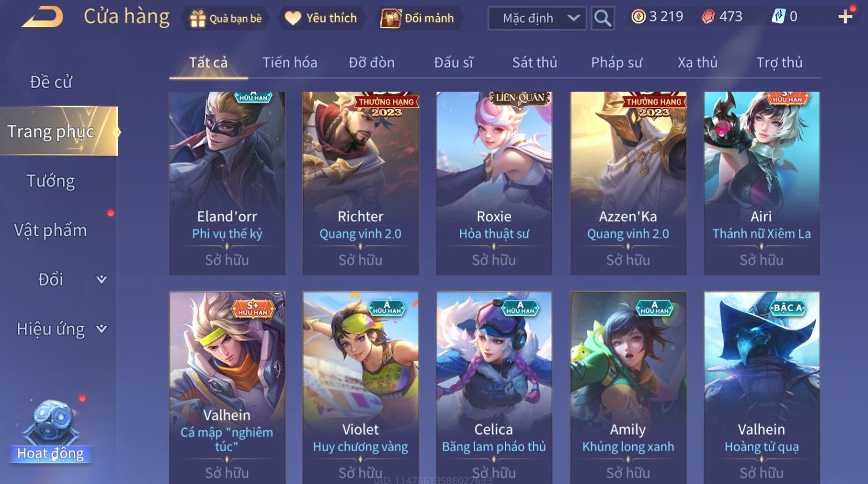Switch to the Sát thủ tab
Screen dimensions: 868x484
[534, 62]
